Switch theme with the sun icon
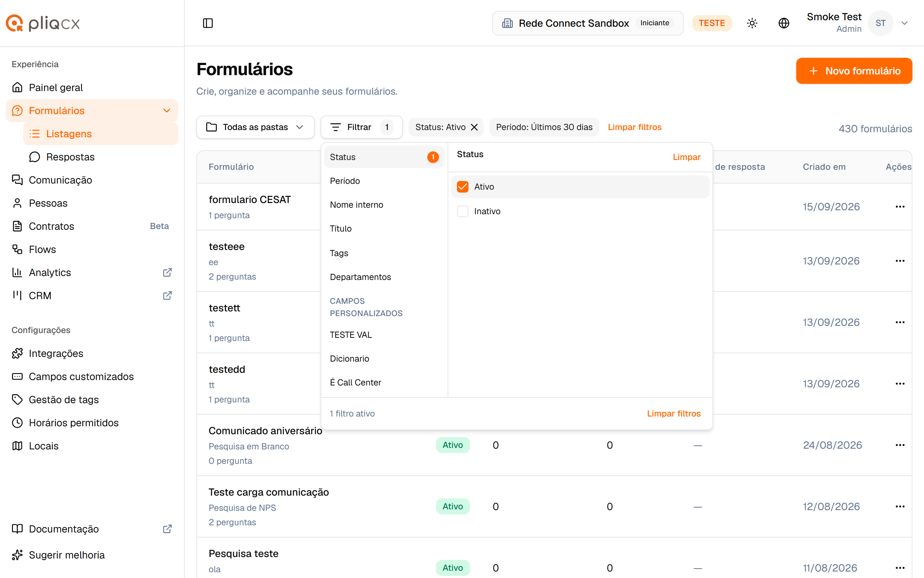The image size is (924, 578). tap(752, 23)
